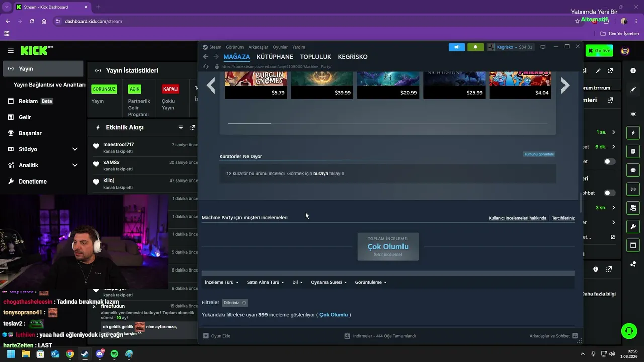The width and height of the screenshot is (644, 362).
Task: Click Windows Start button
Action: click(x=11, y=354)
